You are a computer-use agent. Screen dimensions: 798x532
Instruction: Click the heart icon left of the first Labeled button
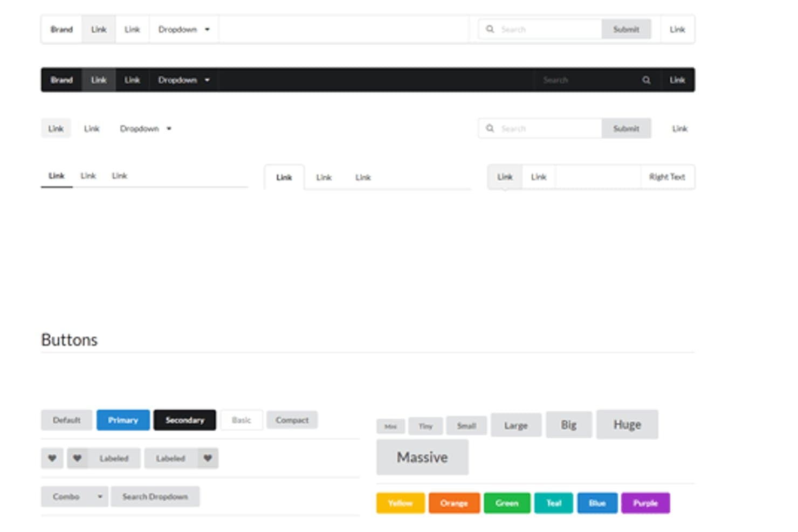tap(78, 458)
